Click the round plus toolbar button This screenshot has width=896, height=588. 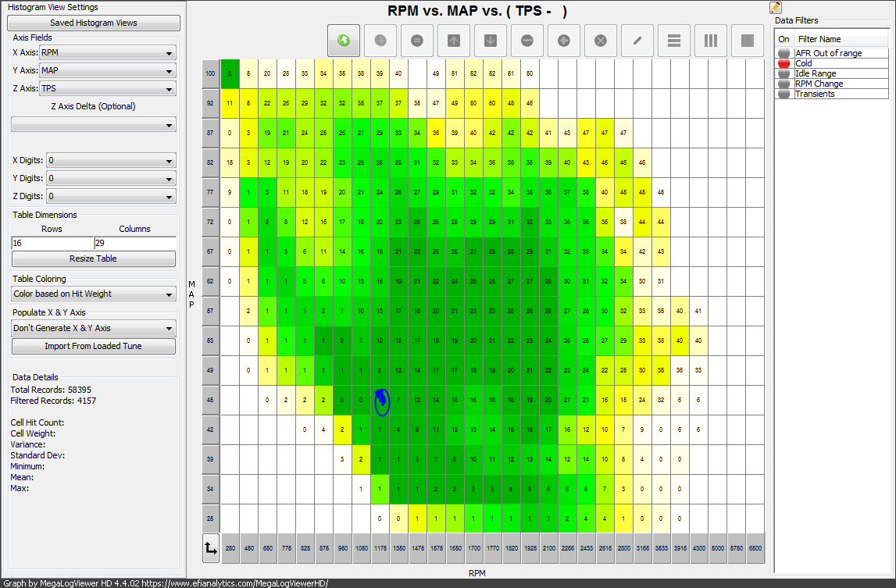[564, 41]
